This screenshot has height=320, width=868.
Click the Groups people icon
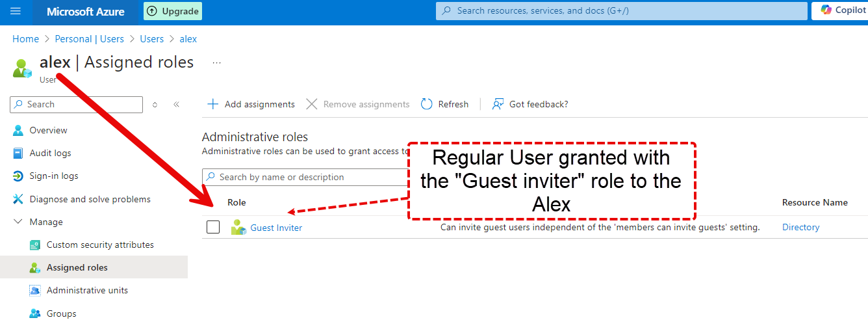[35, 313]
